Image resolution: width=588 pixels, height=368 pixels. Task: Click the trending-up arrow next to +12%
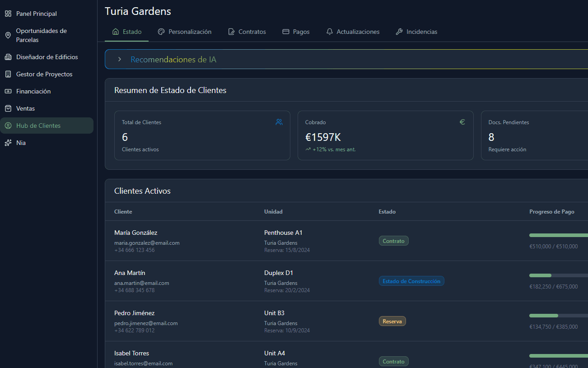308,149
